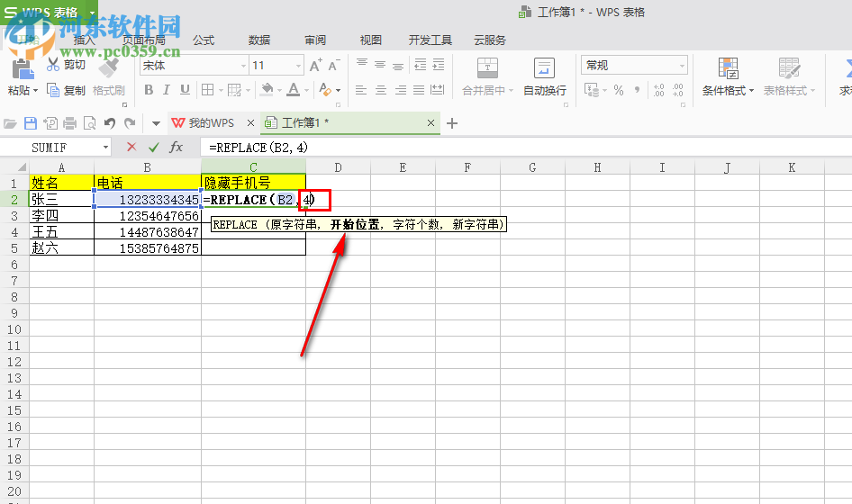
Task: Toggle Bold formatting
Action: [x=149, y=90]
